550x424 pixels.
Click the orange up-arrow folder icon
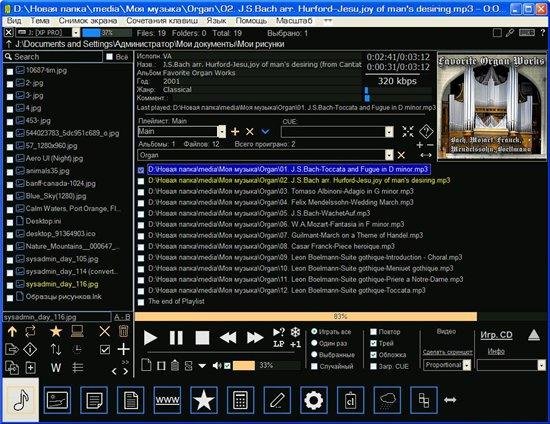pos(12,331)
